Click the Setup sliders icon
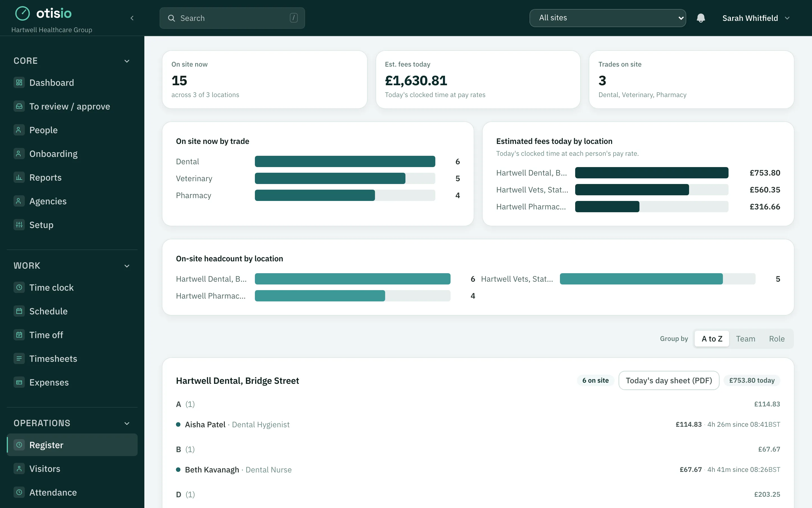The image size is (812, 508). point(19,225)
